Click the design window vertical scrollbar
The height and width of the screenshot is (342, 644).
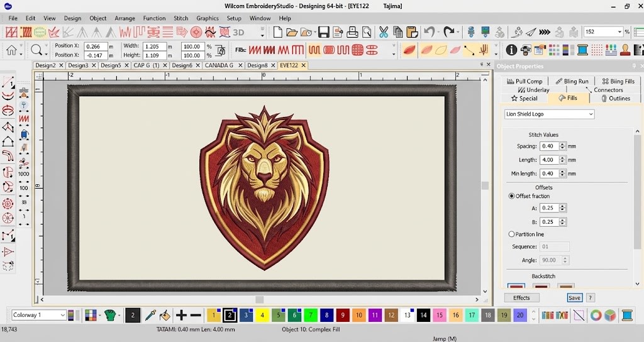click(x=485, y=185)
